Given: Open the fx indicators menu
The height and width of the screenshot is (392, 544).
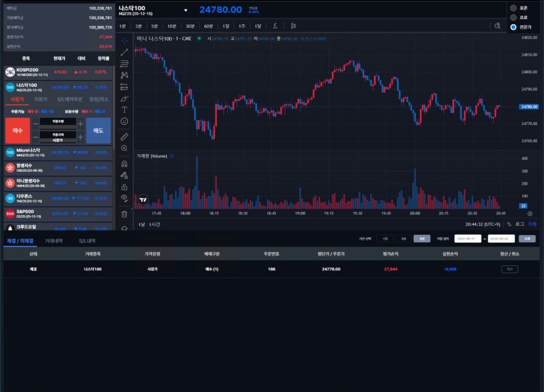Looking at the screenshot, I should coord(275,26).
